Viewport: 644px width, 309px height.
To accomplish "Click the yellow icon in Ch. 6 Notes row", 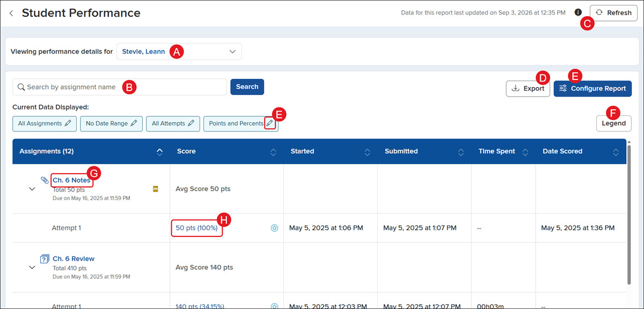I will 156,189.
